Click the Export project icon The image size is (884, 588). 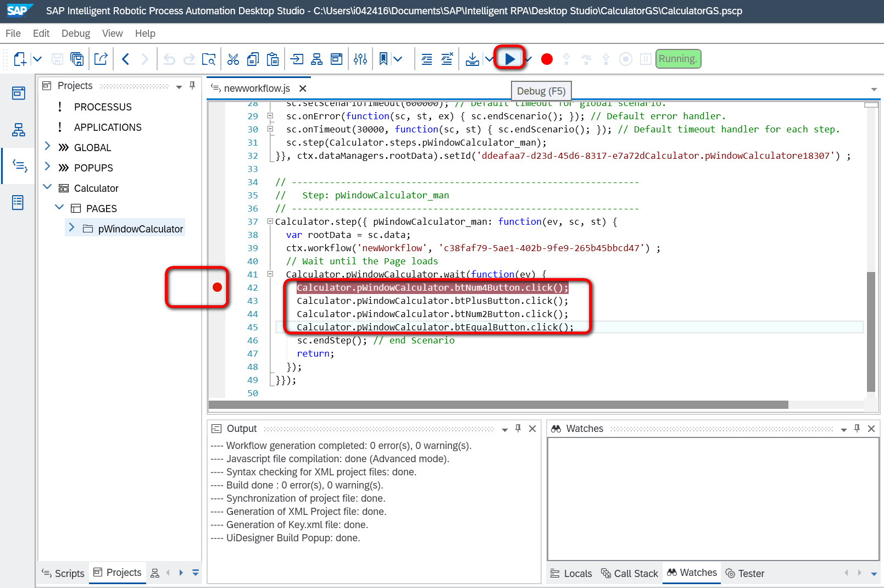(x=101, y=59)
